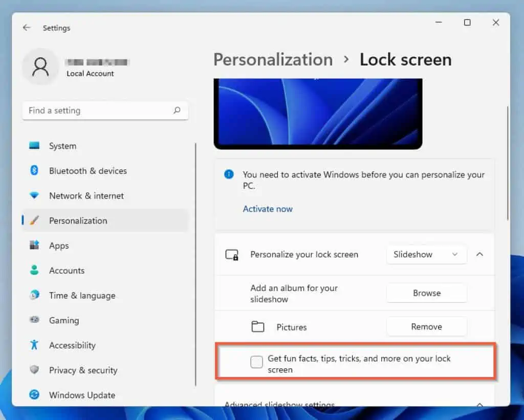Open Accessibility settings icon
This screenshot has height=420, width=524.
click(x=34, y=345)
